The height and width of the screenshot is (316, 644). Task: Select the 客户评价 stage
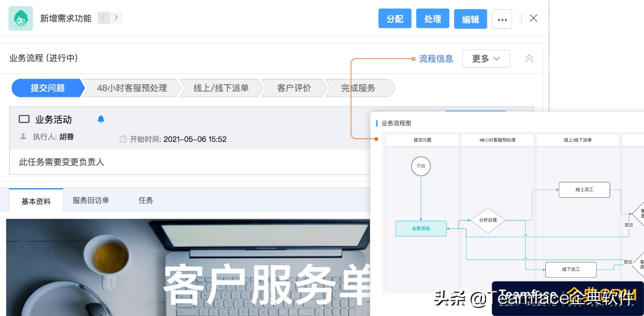pyautogui.click(x=294, y=88)
